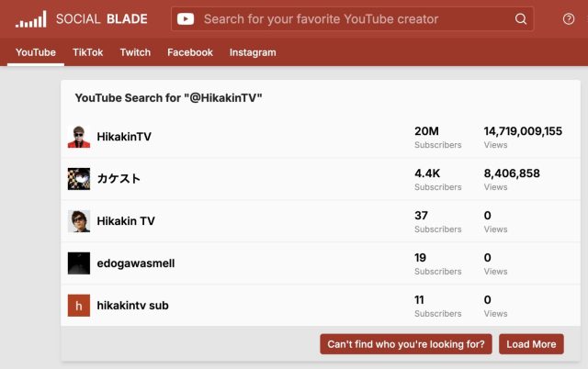This screenshot has width=588, height=369.
Task: Open the Facebook tab
Action: 190,52
